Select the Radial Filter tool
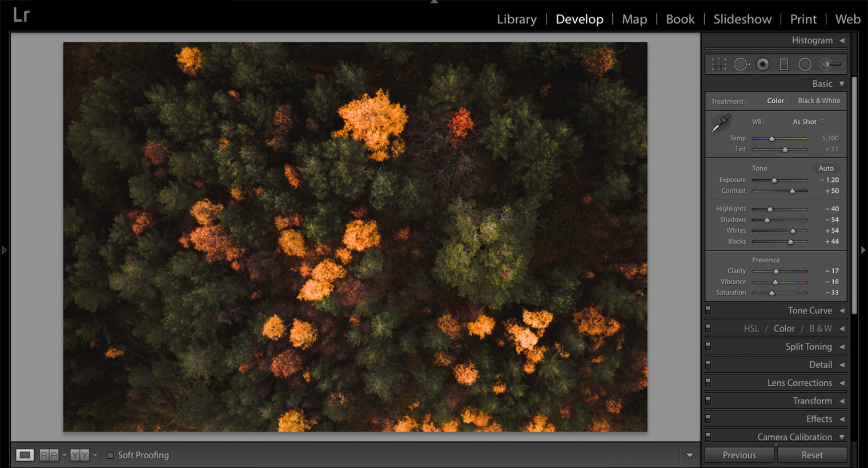Viewport: 868px width, 468px height. point(805,64)
